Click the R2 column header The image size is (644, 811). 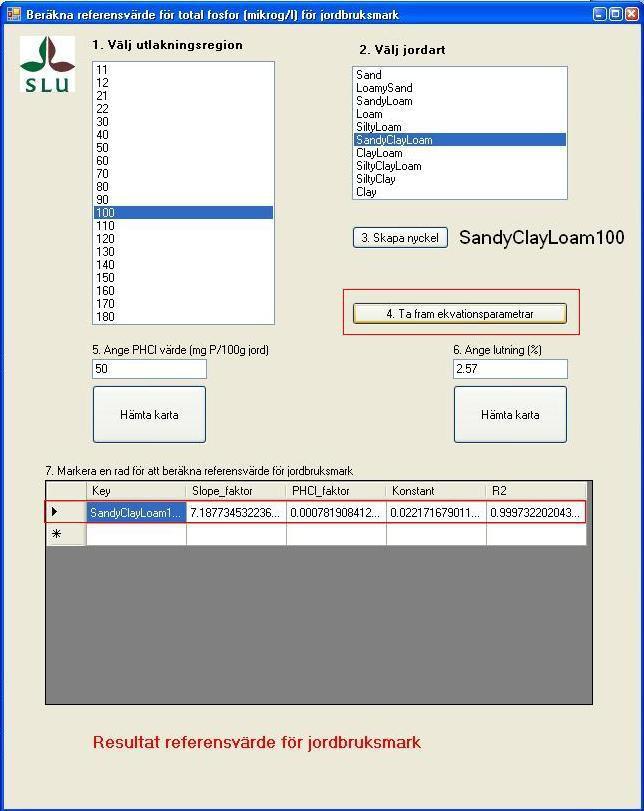click(536, 491)
